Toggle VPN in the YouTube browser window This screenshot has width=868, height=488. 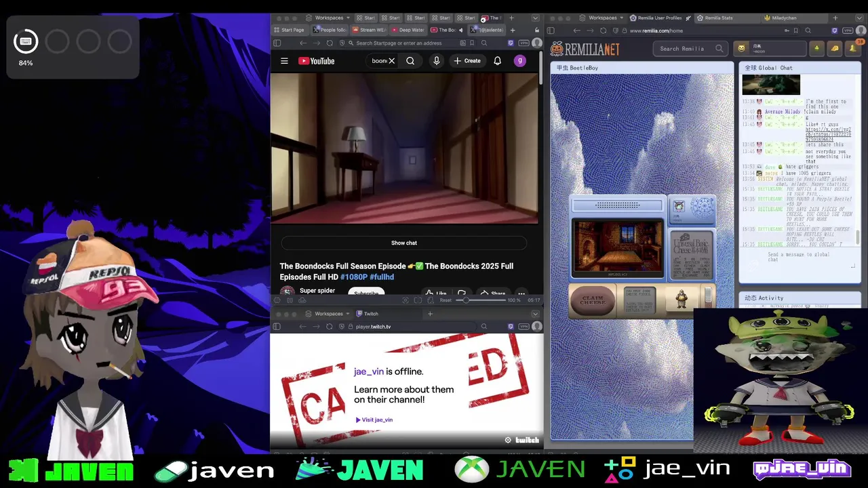click(x=524, y=43)
